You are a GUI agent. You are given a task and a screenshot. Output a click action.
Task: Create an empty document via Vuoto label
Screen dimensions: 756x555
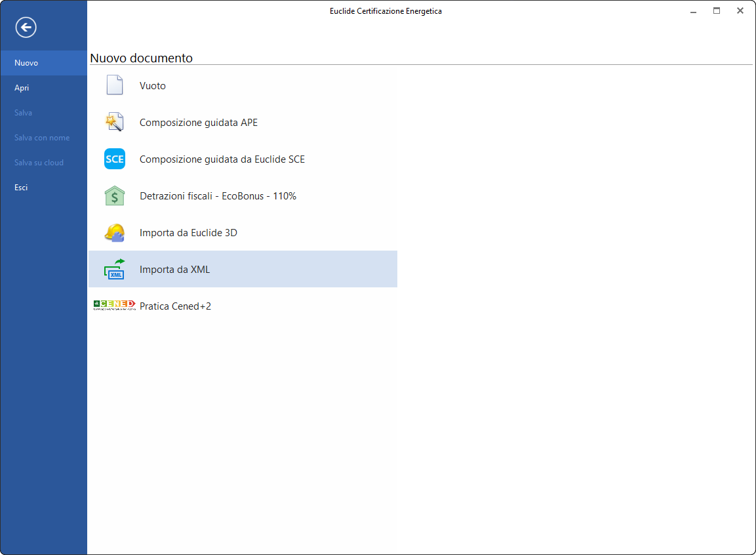[x=153, y=86]
